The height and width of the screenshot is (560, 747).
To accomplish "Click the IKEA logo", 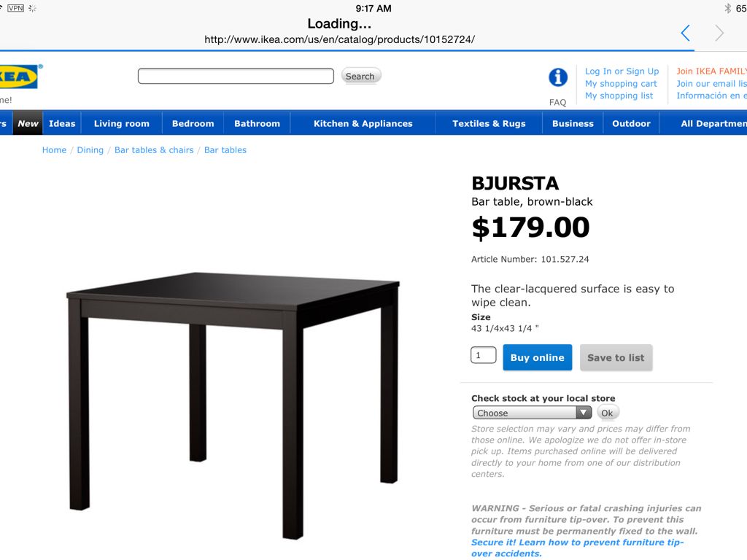I will [18, 77].
